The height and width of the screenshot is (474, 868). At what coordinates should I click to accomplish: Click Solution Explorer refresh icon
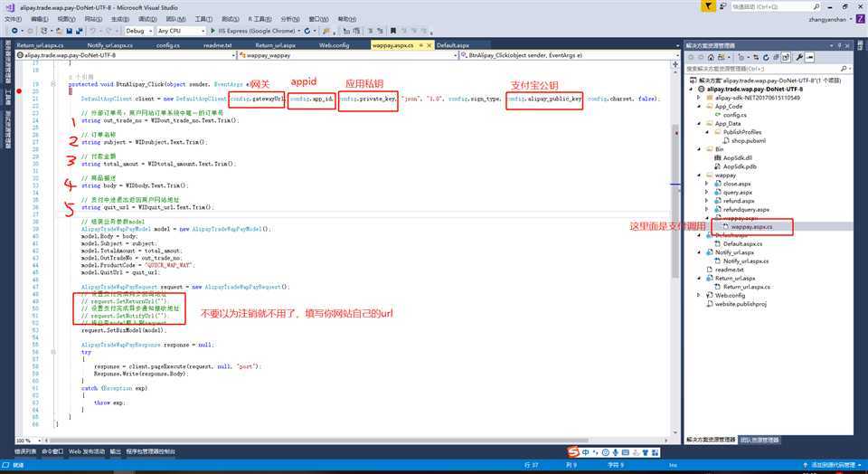766,58
